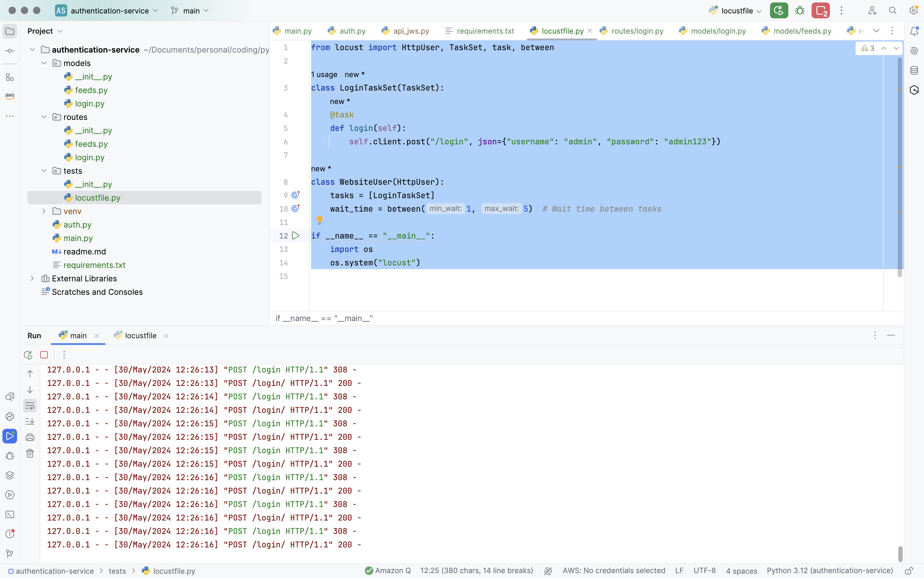Open authentication-service project dropdown
Viewport: 924px width, 578px height.
(x=107, y=11)
